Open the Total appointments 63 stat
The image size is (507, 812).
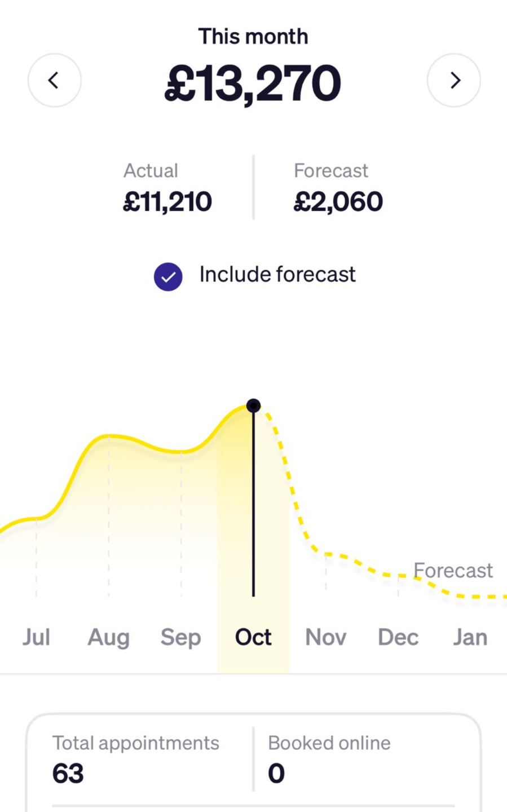click(x=136, y=758)
